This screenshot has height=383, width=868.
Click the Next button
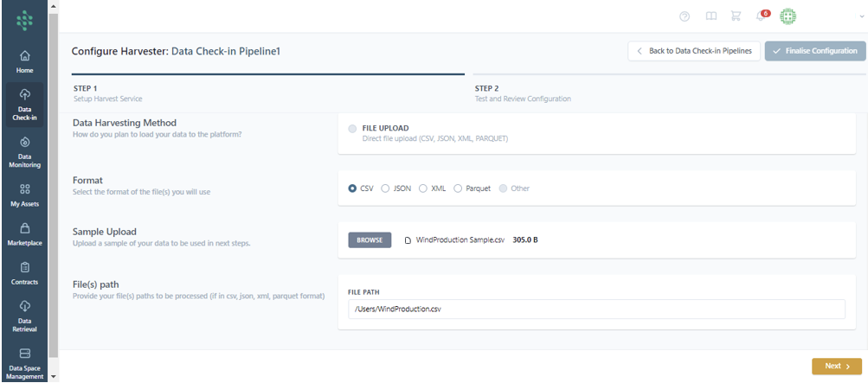coord(836,366)
